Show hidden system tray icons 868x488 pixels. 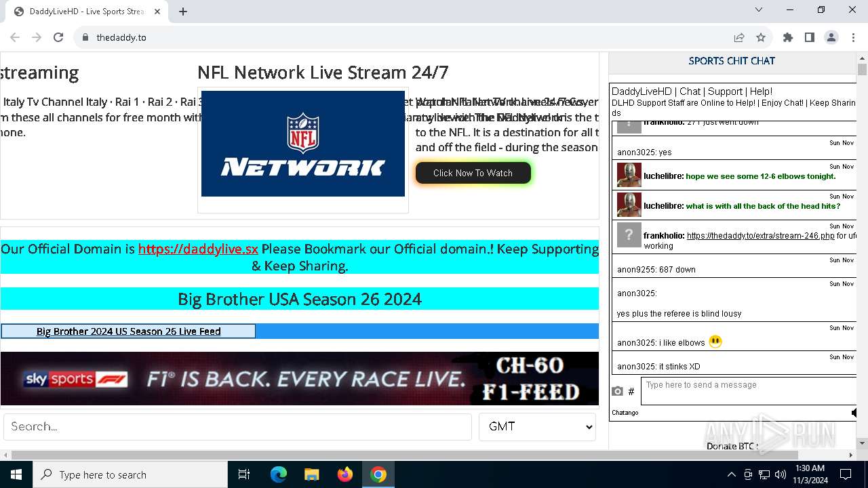(731, 474)
